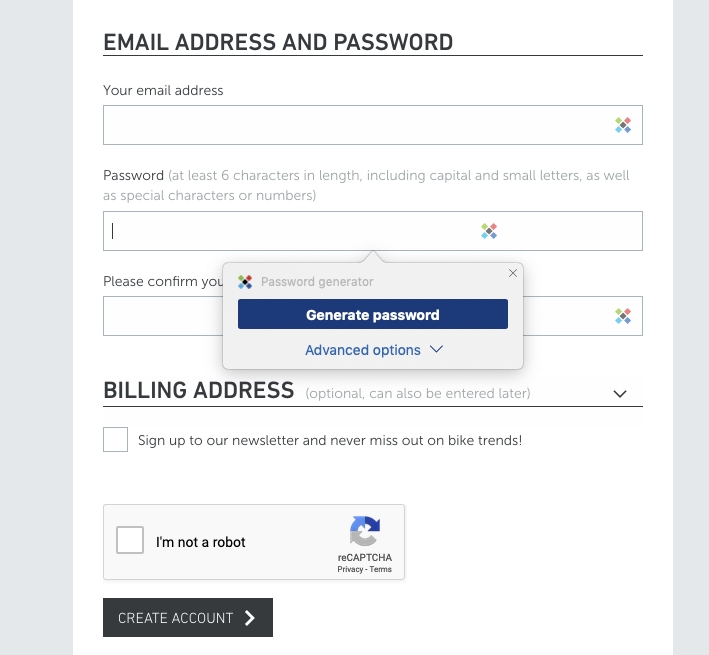This screenshot has height=655, width=709.
Task: Click the Create Account button
Action: pos(188,617)
